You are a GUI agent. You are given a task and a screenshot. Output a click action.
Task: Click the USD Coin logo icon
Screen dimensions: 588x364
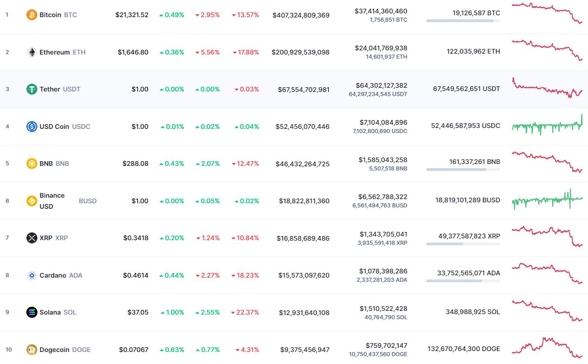click(x=32, y=127)
